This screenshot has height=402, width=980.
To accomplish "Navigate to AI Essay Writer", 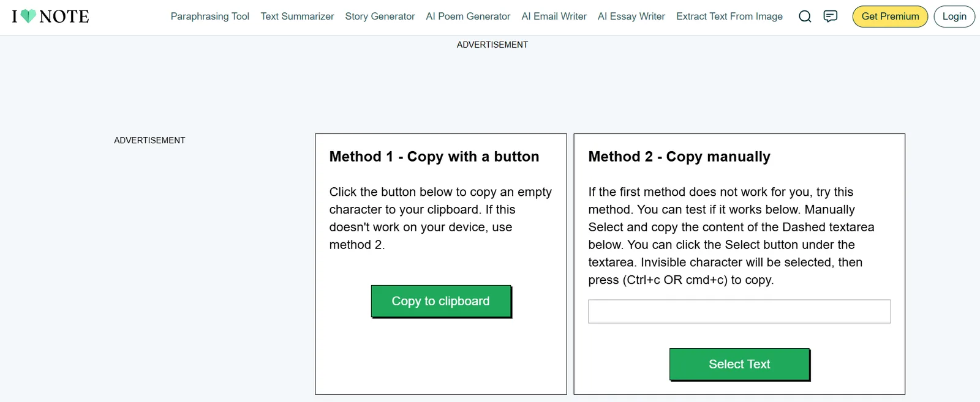I will pyautogui.click(x=631, y=17).
